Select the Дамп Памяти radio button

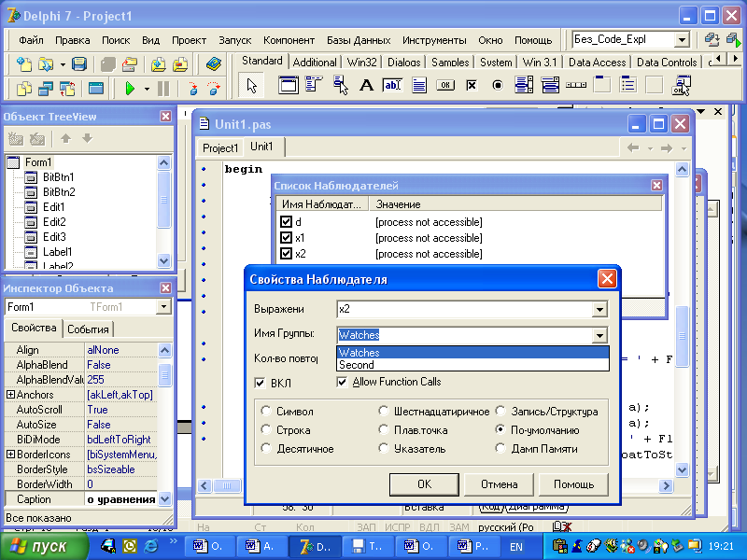click(500, 448)
